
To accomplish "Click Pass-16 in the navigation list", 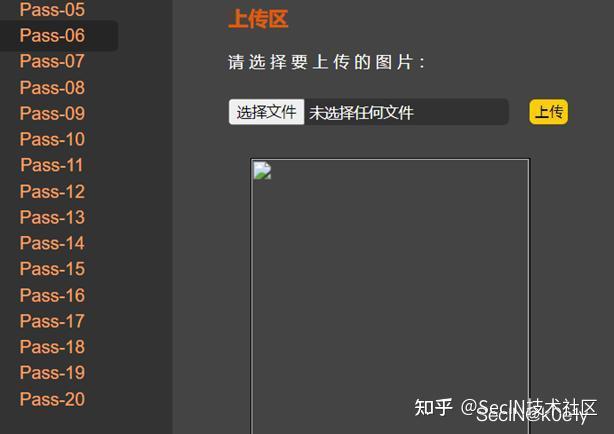I will click(52, 295).
